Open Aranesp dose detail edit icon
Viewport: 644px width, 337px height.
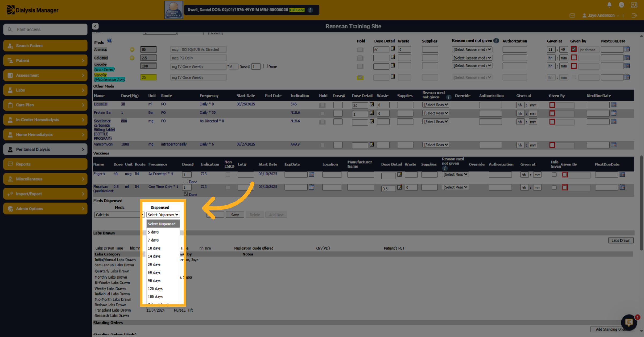click(x=393, y=49)
